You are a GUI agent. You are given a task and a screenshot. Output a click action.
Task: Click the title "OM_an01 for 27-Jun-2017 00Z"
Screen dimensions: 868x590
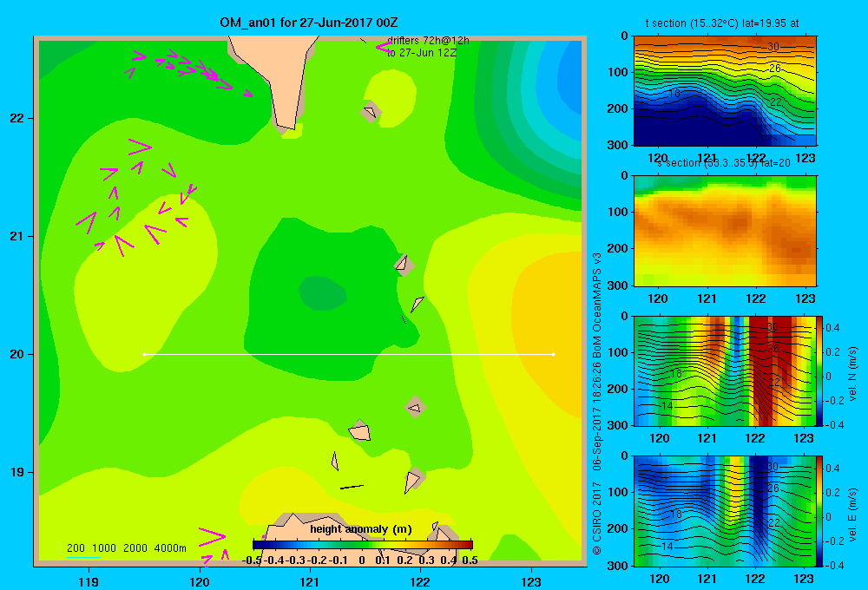(x=308, y=23)
